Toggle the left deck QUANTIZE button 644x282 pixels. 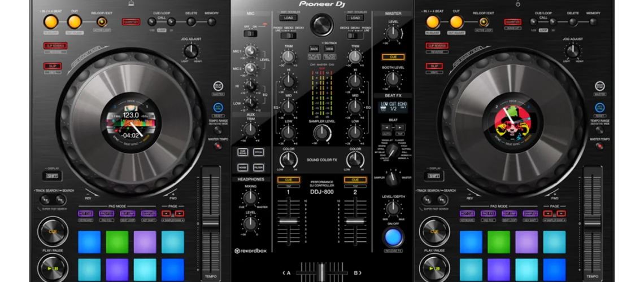(130, 22)
